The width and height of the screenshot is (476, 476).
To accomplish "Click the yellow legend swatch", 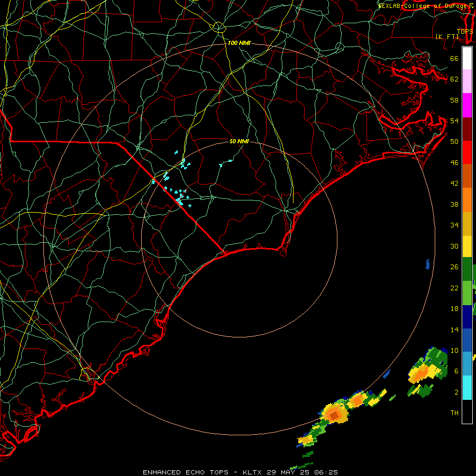I will pyautogui.click(x=467, y=246).
